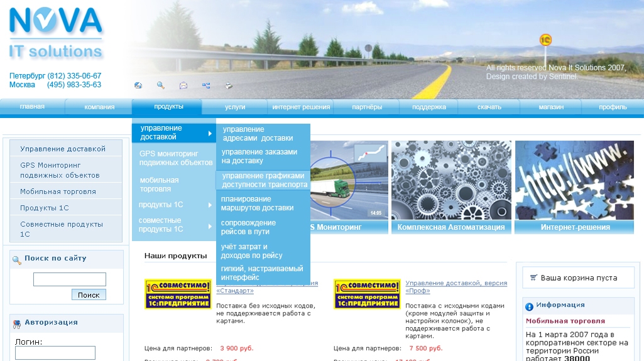Screen dimensions: 644x361
Task: Click the envelope mail icon in header
Action: pos(183,85)
